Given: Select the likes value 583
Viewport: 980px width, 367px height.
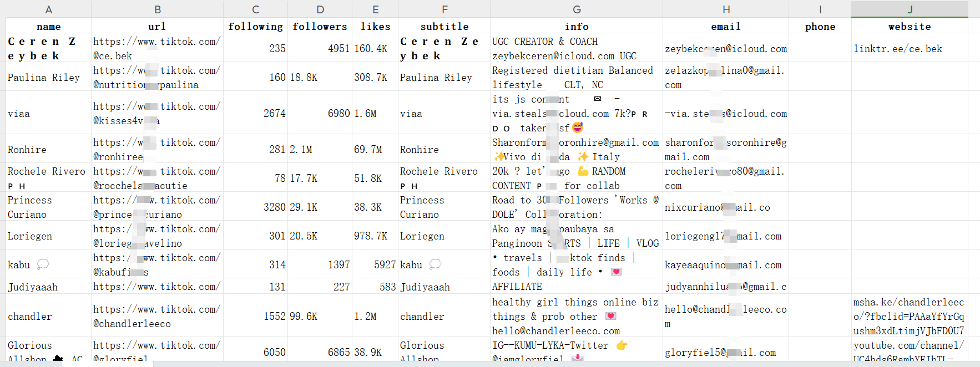Looking at the screenshot, I should coord(376,286).
